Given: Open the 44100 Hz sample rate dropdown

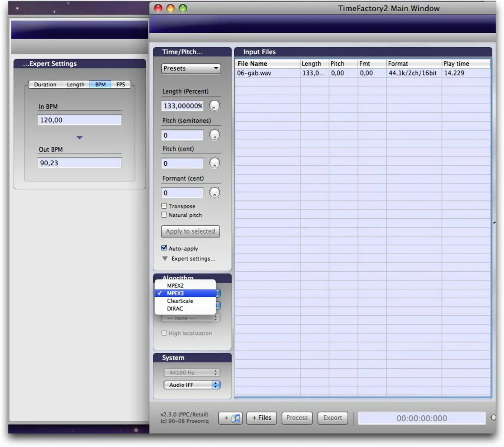Looking at the screenshot, I should pyautogui.click(x=192, y=372).
